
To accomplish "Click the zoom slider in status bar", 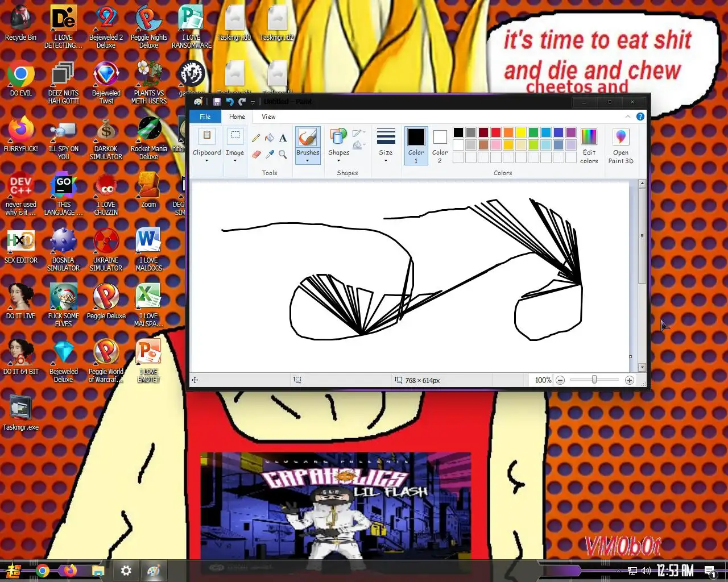I will (x=594, y=380).
